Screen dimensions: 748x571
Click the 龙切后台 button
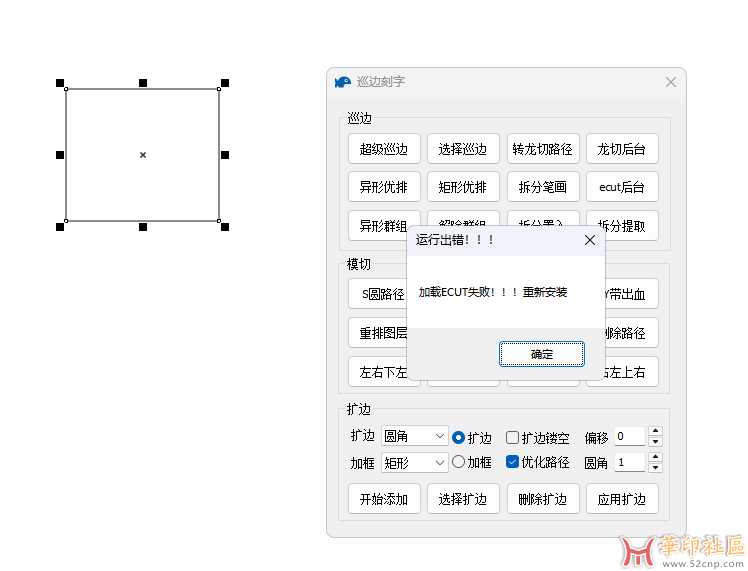tap(622, 149)
